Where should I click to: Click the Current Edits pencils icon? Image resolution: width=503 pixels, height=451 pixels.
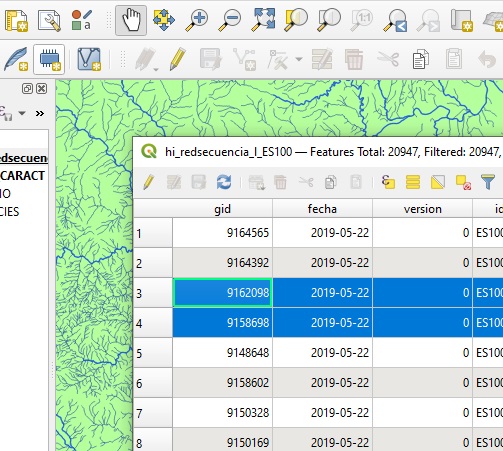click(147, 59)
